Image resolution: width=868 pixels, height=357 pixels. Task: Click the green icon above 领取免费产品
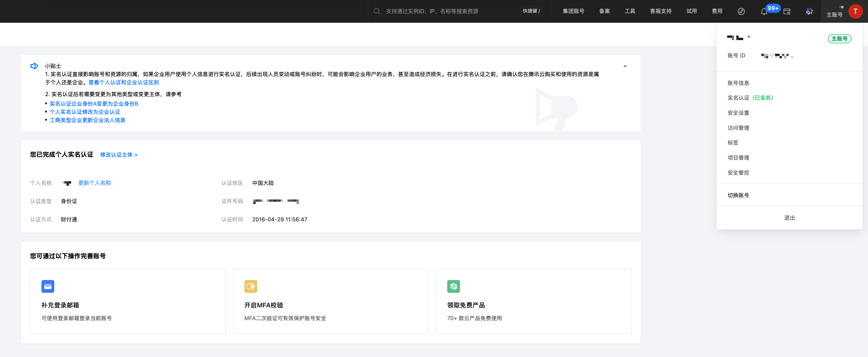pyautogui.click(x=454, y=286)
